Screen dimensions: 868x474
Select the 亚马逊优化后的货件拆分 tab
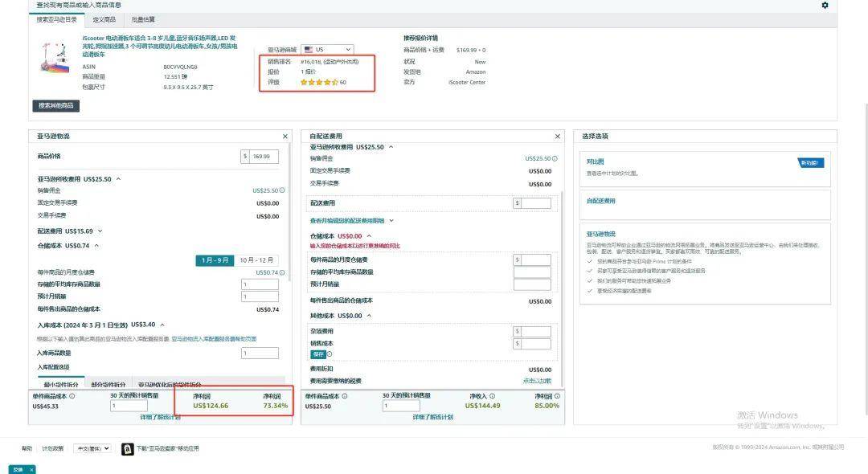pos(170,384)
